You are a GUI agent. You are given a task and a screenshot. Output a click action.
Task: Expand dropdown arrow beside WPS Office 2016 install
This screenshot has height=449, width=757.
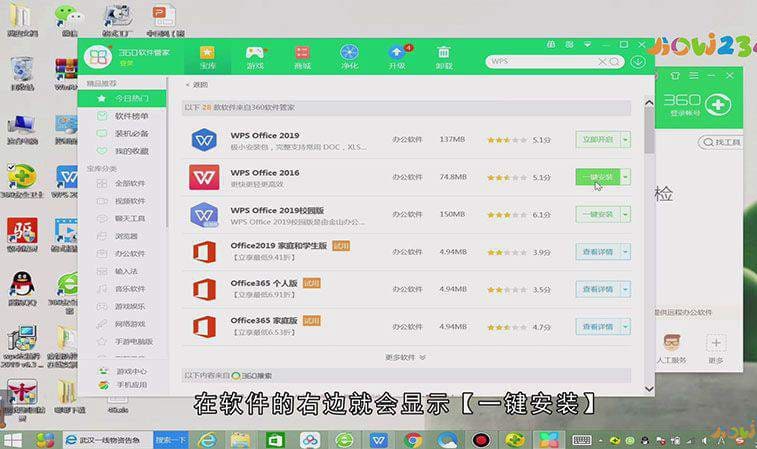pyautogui.click(x=625, y=177)
